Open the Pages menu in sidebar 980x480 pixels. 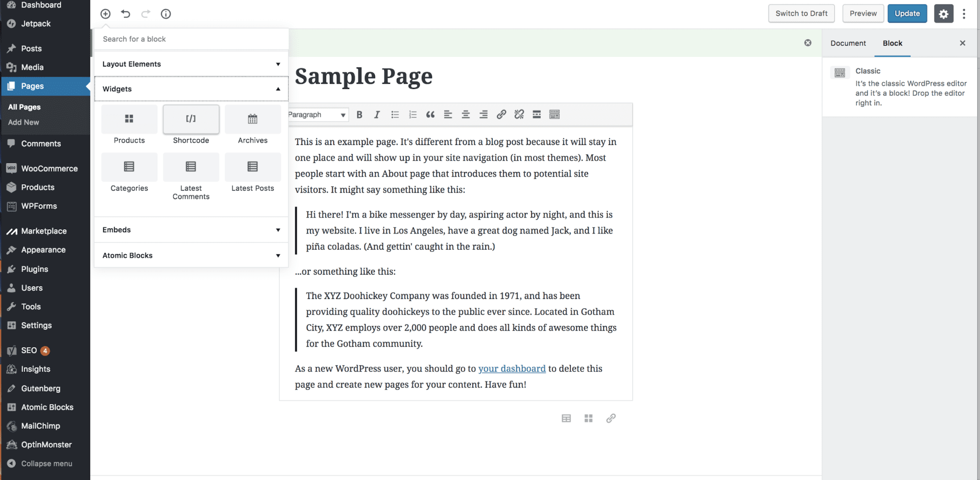(x=32, y=86)
